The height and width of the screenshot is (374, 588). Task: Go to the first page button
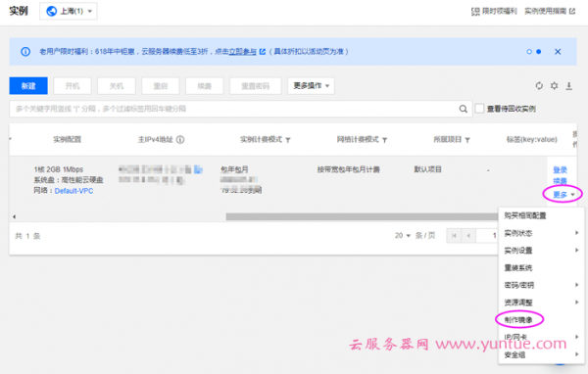pyautogui.click(x=454, y=236)
